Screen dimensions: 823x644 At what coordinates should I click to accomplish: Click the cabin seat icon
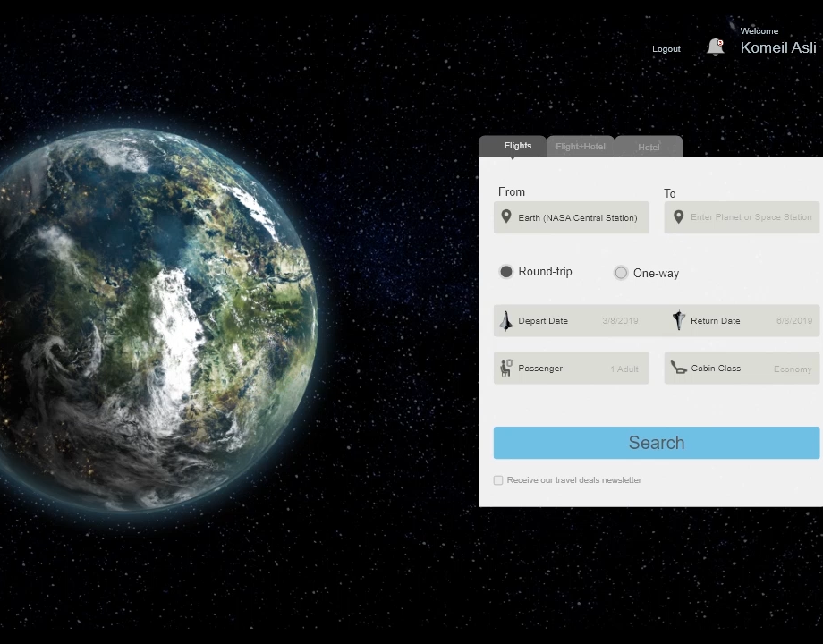pos(678,368)
